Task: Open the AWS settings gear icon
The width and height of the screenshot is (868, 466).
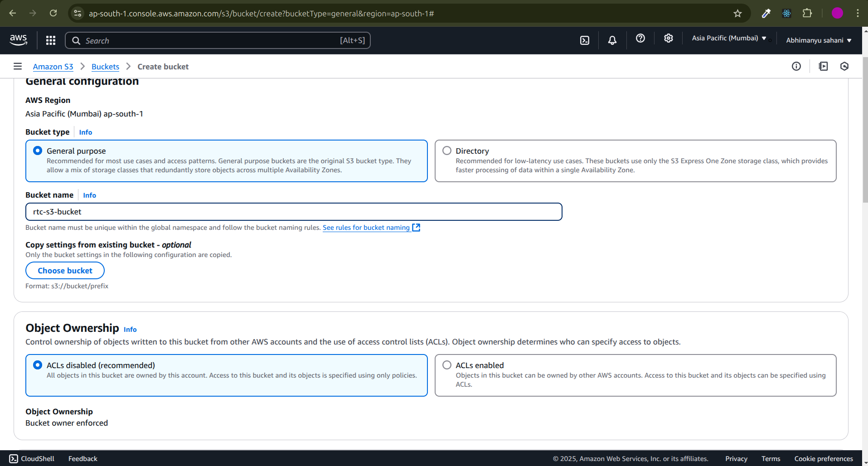Action: 668,39
